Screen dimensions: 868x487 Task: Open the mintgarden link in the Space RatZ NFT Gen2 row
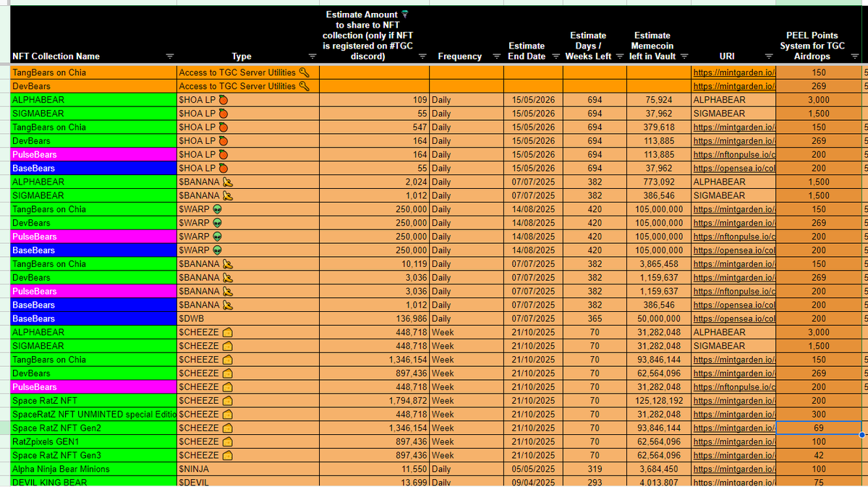734,428
